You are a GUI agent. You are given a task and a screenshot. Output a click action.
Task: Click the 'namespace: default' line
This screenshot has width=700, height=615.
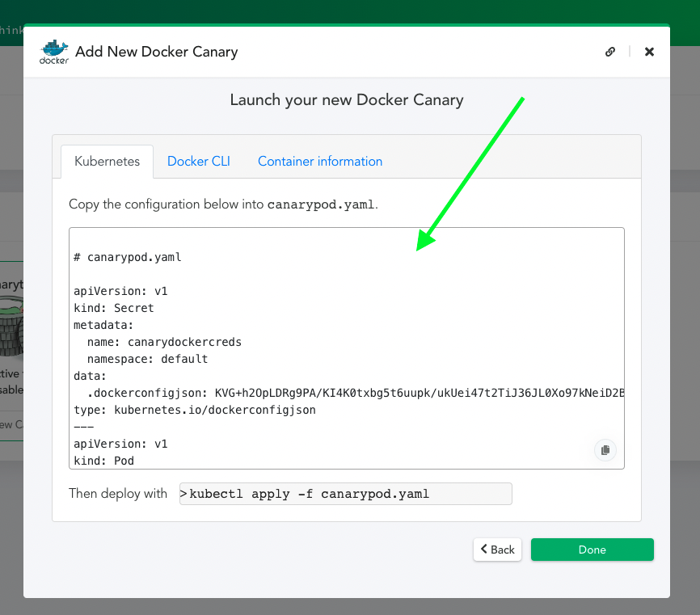[147, 359]
